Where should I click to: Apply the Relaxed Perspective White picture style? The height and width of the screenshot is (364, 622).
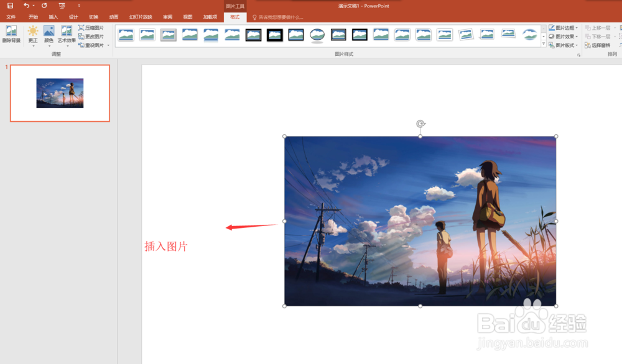point(508,34)
